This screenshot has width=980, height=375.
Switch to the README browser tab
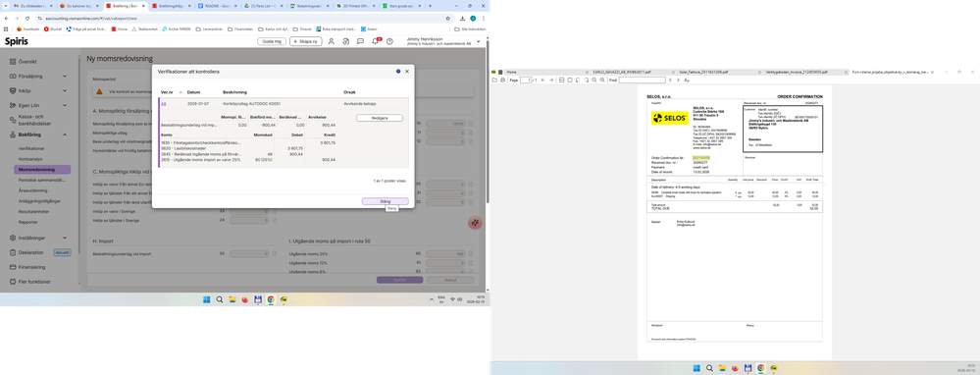pyautogui.click(x=218, y=6)
